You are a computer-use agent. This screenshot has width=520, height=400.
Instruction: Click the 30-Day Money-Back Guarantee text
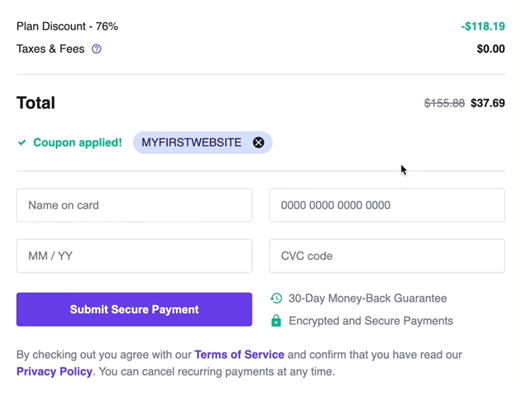point(368,298)
